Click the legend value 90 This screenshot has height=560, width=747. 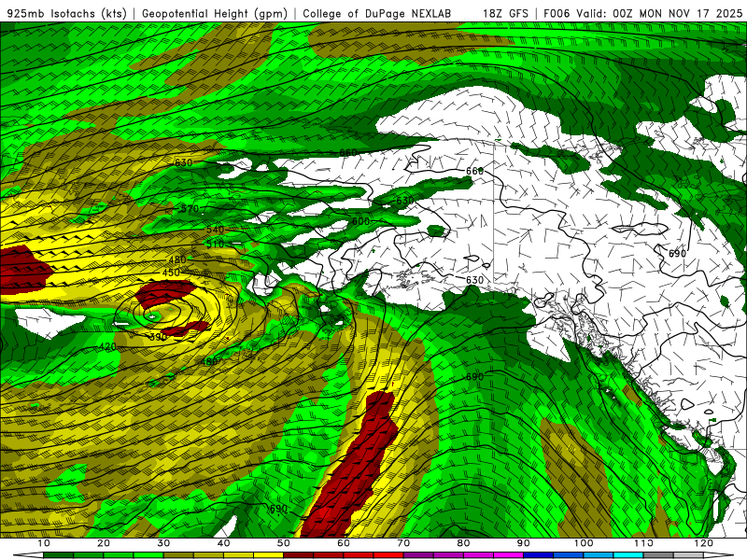coord(524,543)
